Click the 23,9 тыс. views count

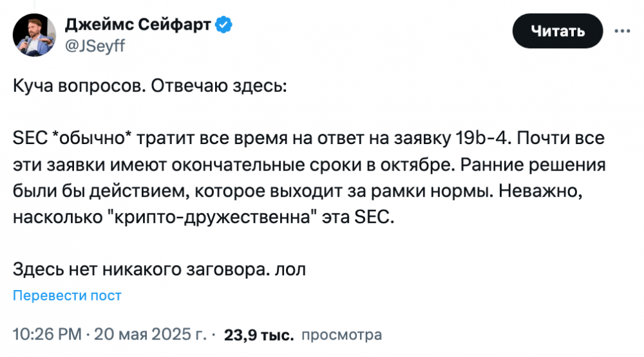(x=259, y=335)
